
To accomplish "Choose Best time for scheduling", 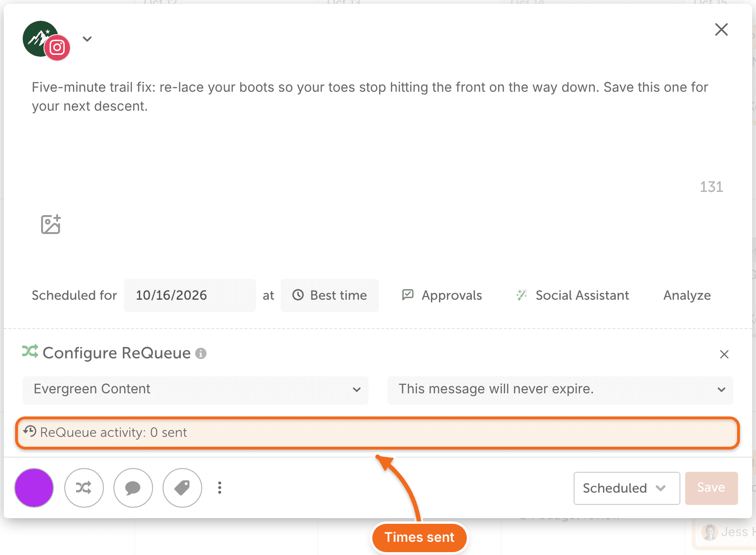I will [x=330, y=295].
